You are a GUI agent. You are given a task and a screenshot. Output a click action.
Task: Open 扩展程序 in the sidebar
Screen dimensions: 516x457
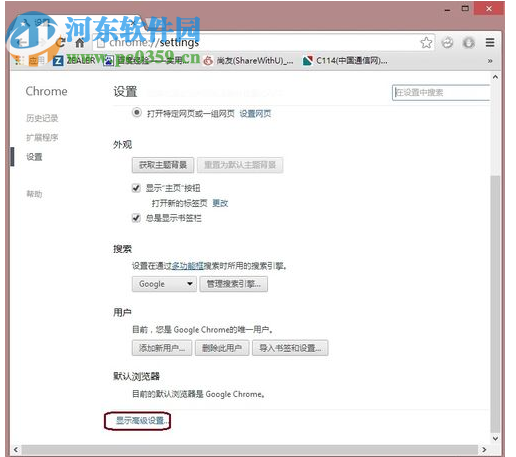point(42,137)
